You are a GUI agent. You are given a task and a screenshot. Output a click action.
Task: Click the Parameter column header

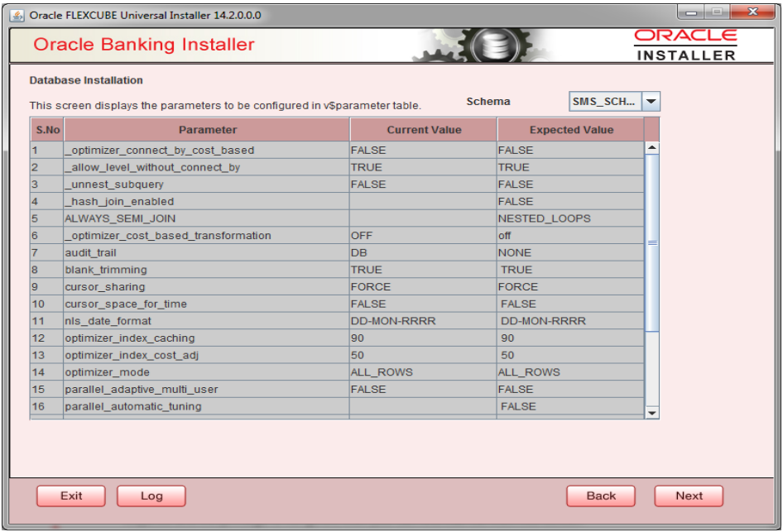click(x=207, y=130)
